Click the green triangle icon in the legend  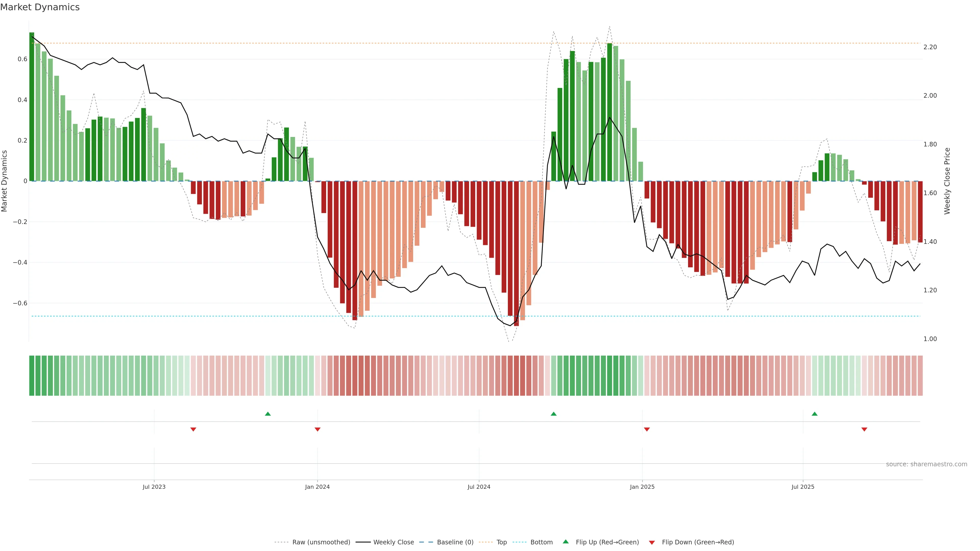tap(566, 542)
